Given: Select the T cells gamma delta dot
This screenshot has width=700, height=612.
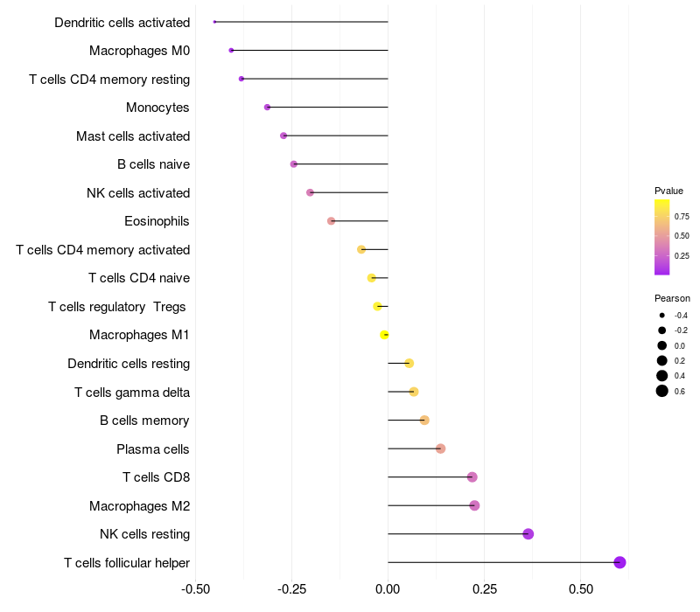Looking at the screenshot, I should 414,392.
